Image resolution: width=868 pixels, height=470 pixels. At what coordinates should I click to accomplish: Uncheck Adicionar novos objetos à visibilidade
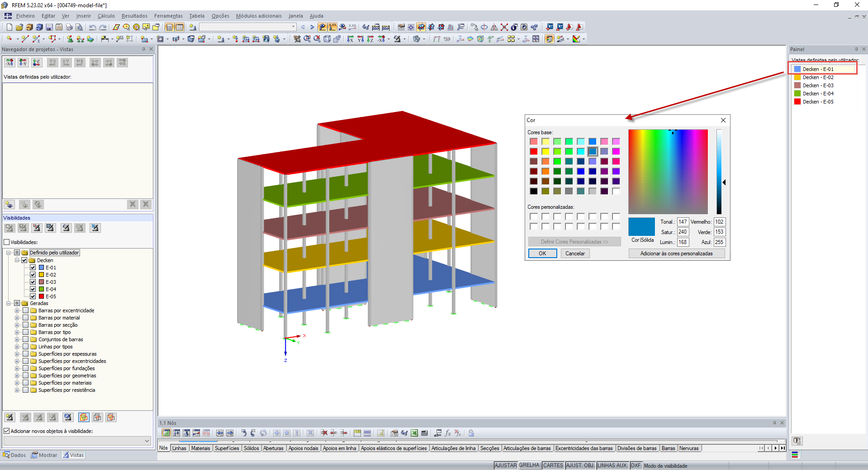coord(7,431)
